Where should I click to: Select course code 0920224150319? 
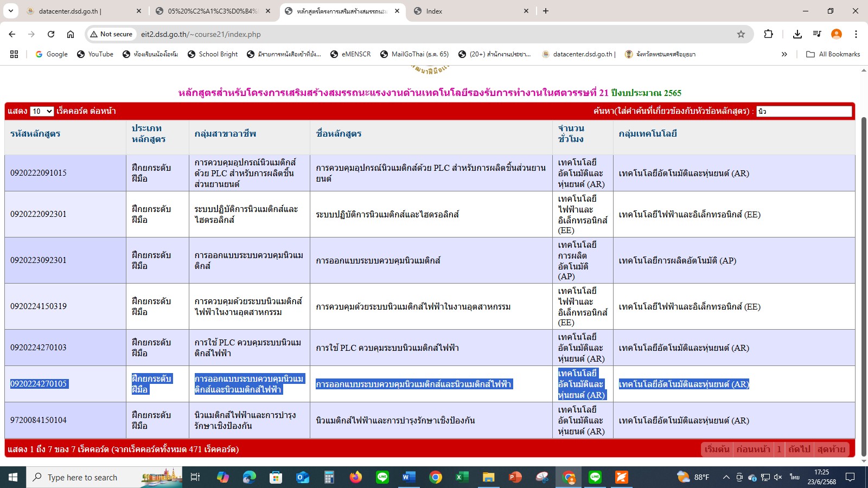click(39, 306)
